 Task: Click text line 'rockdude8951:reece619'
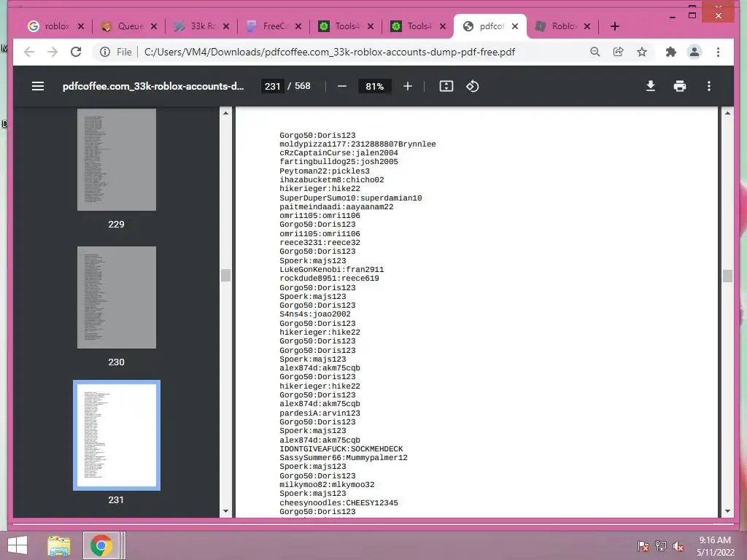coord(329,279)
